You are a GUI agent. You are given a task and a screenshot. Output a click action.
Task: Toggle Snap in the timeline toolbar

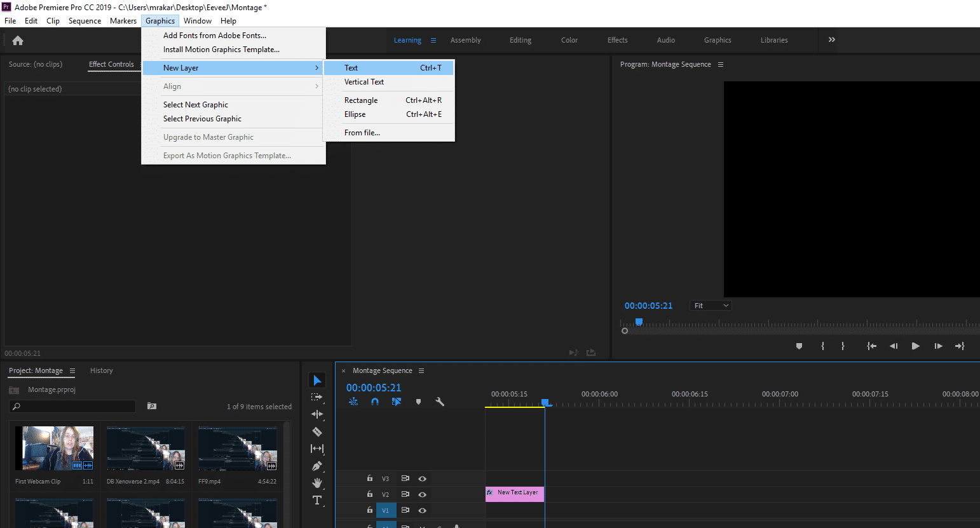point(374,401)
